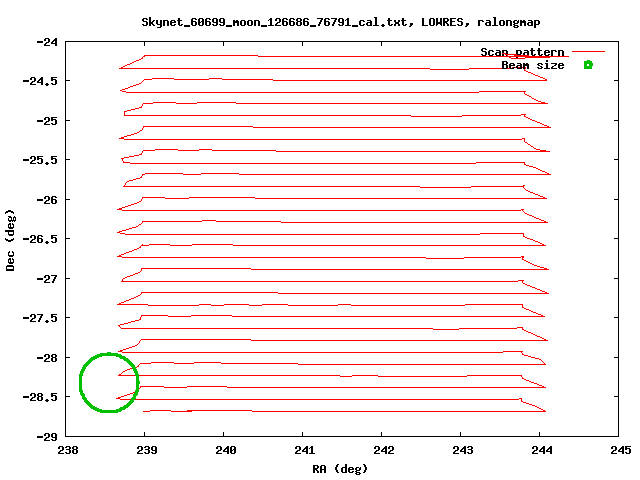Click the y-axis tick label -29

[47, 437]
